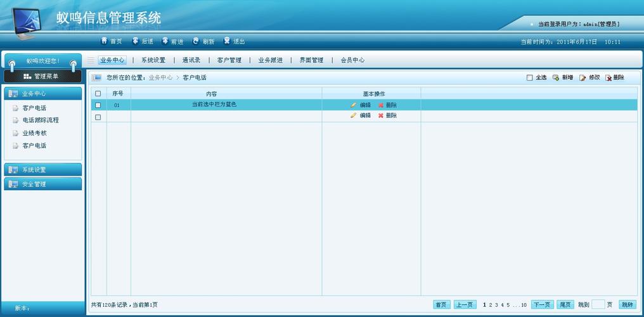Viewport: 644px width, 317px height.
Task: Click the current time display in the header
Action: click(570, 42)
